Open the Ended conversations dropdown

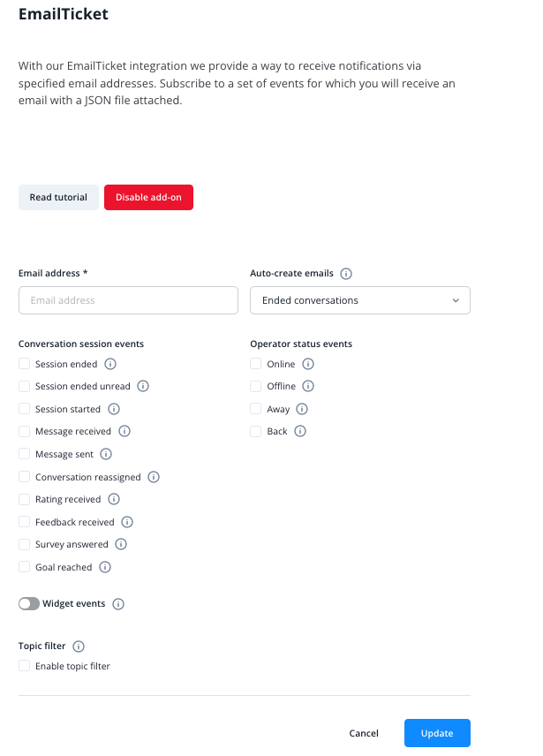coord(360,300)
